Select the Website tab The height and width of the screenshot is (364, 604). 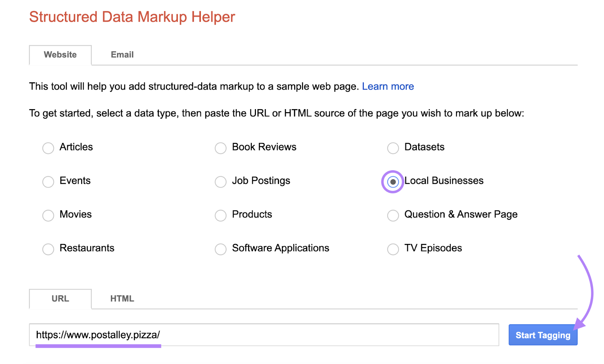(60, 55)
